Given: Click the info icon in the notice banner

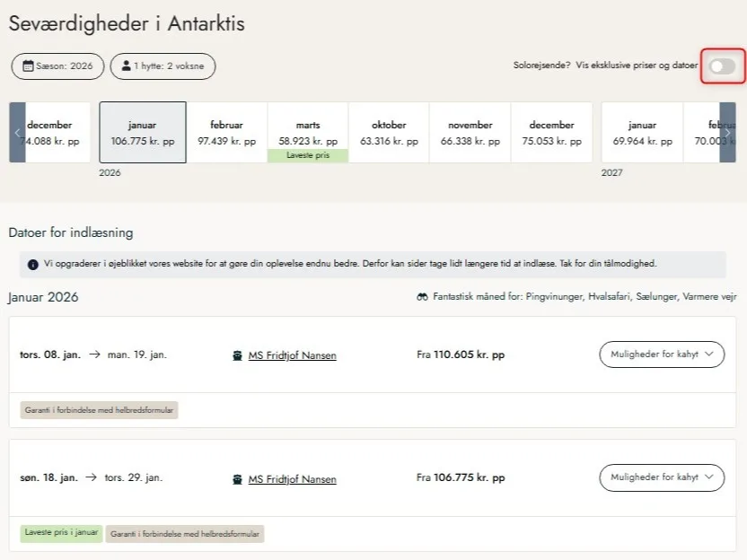Looking at the screenshot, I should coord(33,265).
